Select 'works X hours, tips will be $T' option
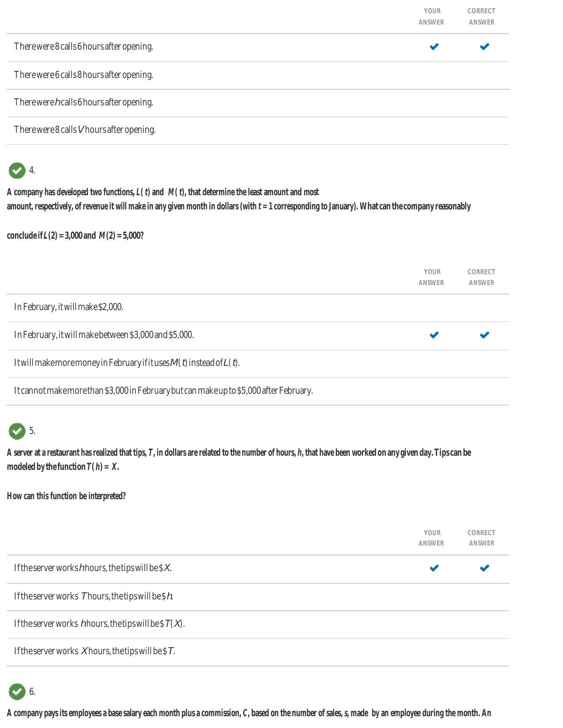The height and width of the screenshot is (728, 563). (95, 651)
